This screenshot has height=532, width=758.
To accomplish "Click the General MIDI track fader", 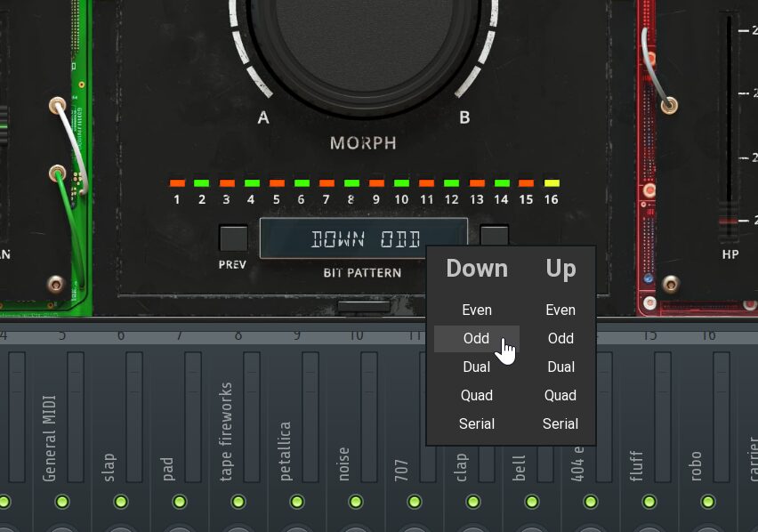I will [76, 417].
